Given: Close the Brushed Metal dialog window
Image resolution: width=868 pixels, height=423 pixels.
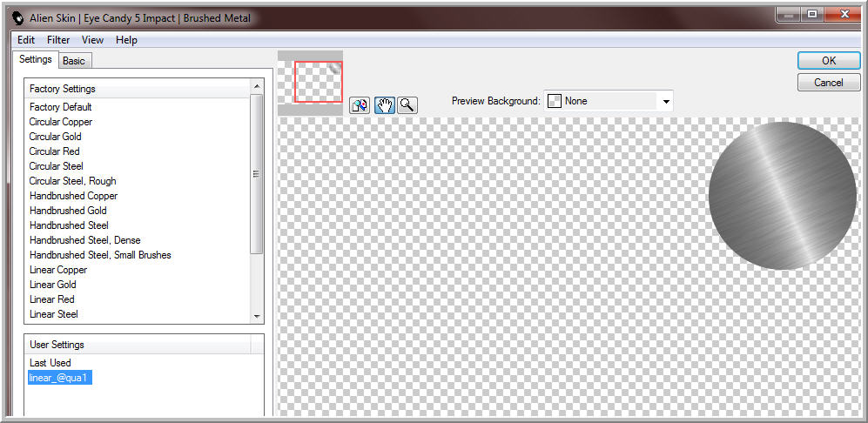Looking at the screenshot, I should [844, 15].
